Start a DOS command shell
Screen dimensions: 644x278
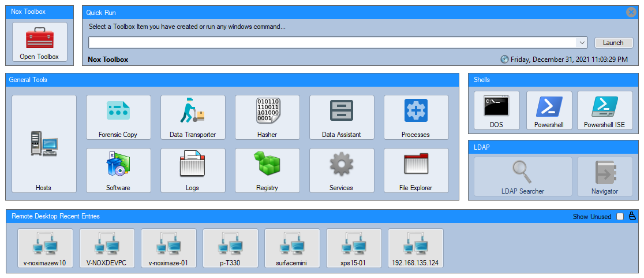click(x=496, y=110)
